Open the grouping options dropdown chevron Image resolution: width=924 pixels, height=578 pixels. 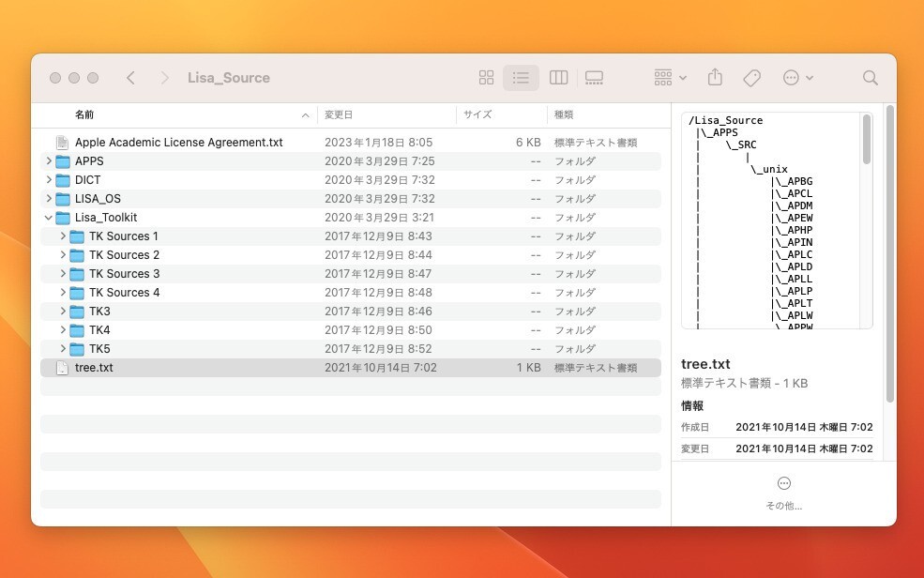point(684,77)
